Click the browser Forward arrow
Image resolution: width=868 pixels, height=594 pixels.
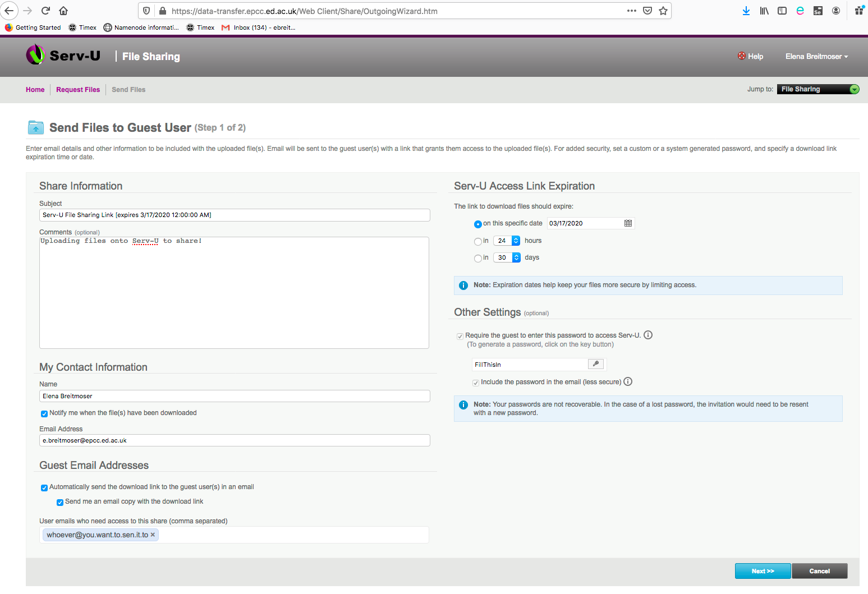click(27, 11)
